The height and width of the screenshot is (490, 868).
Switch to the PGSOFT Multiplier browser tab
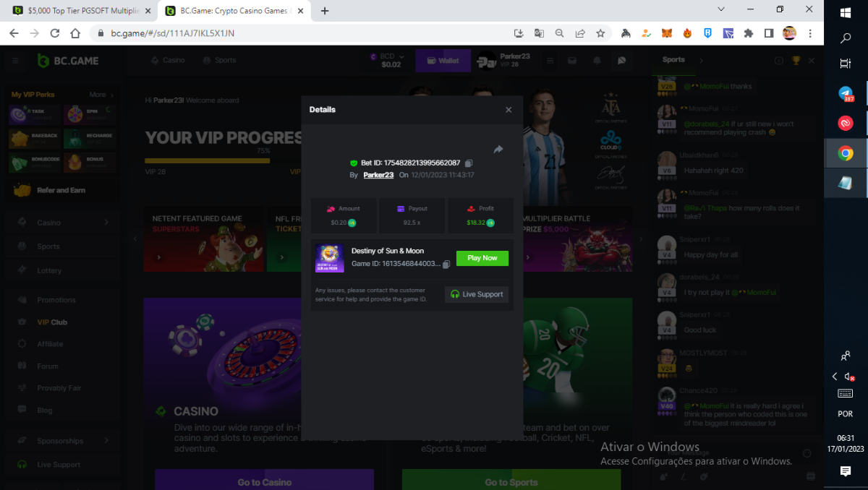click(82, 11)
